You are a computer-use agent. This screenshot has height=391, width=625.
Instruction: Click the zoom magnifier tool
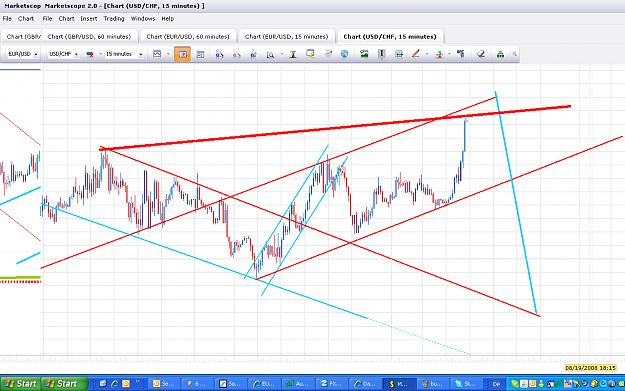coord(270,54)
